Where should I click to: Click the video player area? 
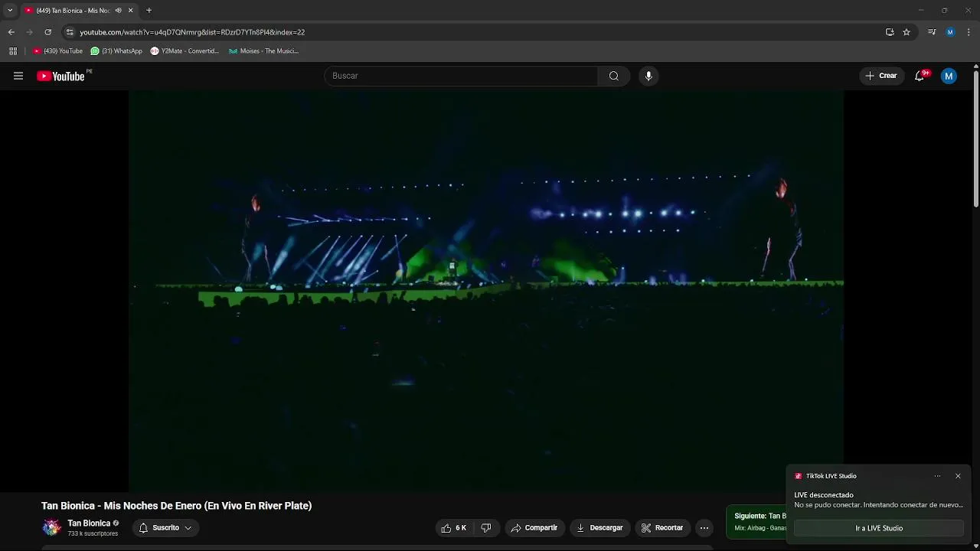(x=486, y=291)
